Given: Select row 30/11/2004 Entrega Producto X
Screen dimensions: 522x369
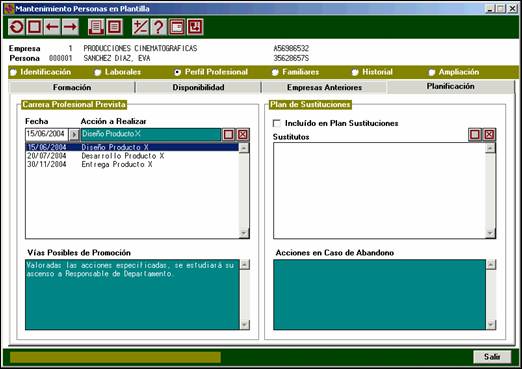Looking at the screenshot, I should pyautogui.click(x=132, y=164).
